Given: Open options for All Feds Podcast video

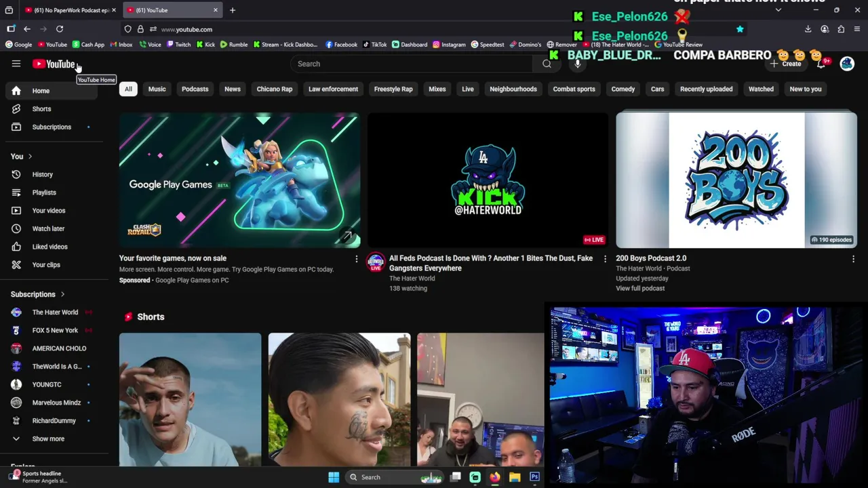Looking at the screenshot, I should (x=605, y=259).
